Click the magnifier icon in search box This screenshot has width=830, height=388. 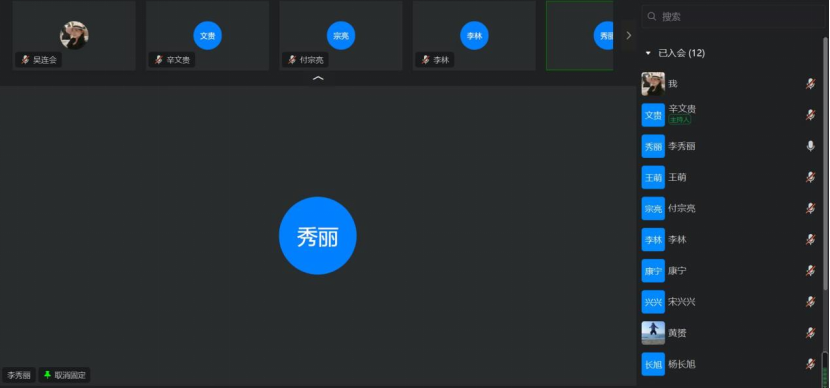[x=652, y=16]
